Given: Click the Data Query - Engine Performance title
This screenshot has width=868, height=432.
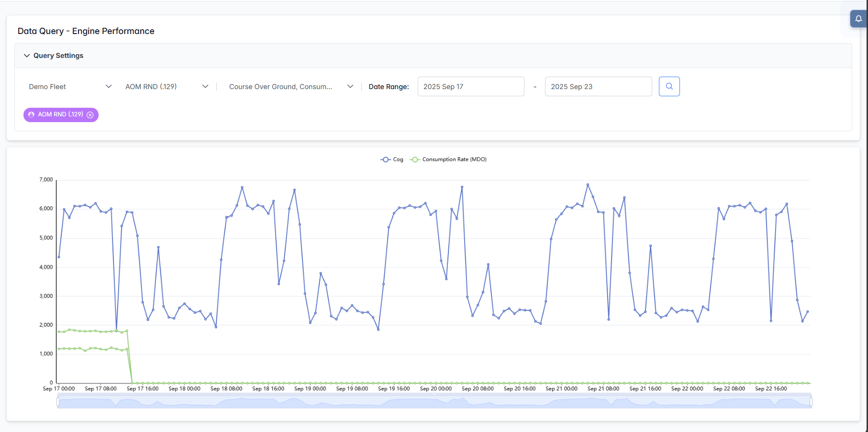Looking at the screenshot, I should click(x=86, y=31).
